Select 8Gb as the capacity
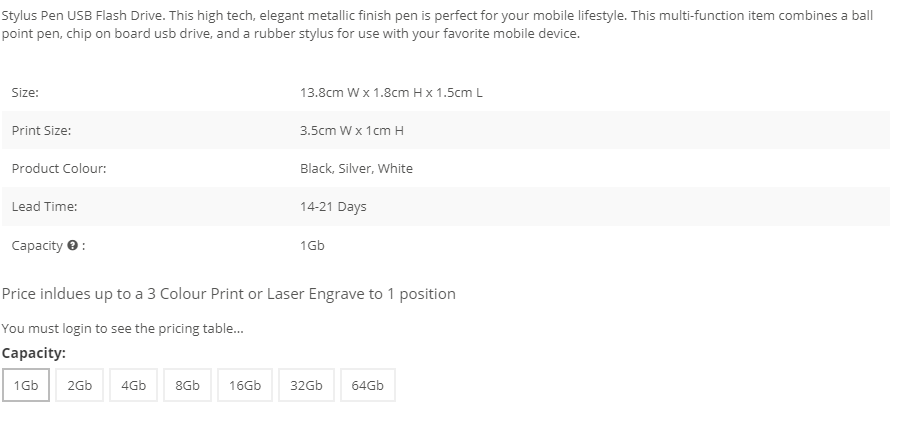Image resolution: width=898 pixels, height=424 pixels. [x=187, y=385]
